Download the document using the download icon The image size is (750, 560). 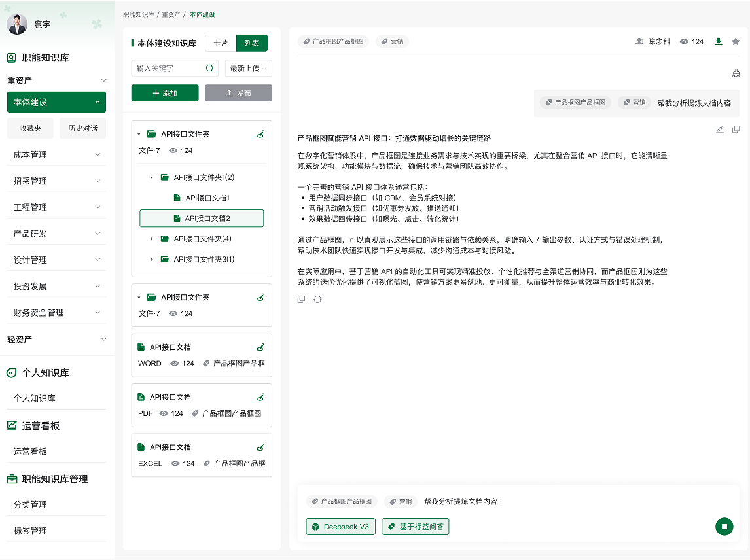[x=719, y=42]
